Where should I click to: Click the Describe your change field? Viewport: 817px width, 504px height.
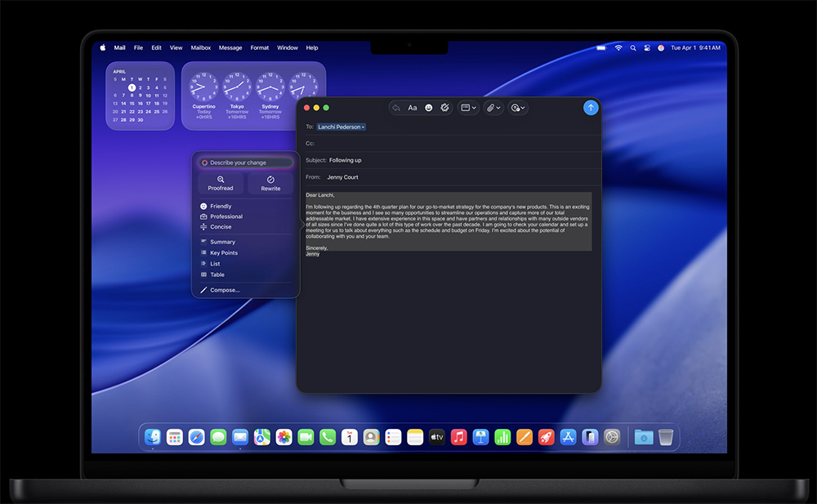point(247,163)
